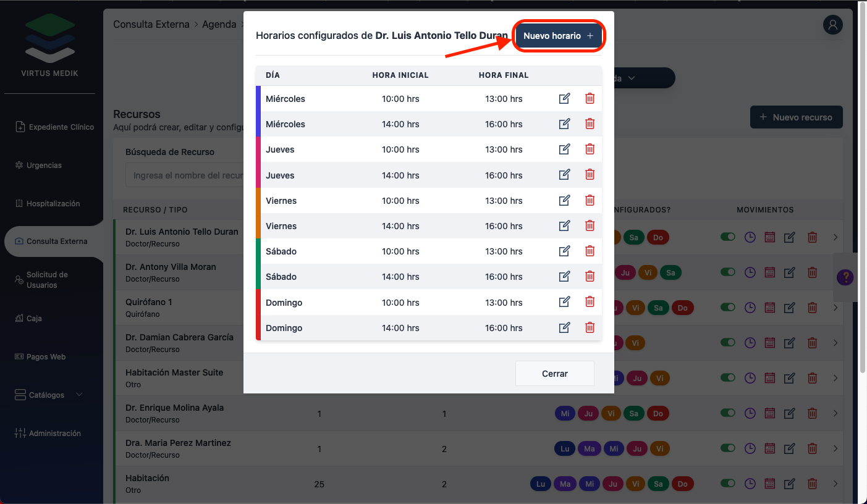Delete the Jueves 14:00 schedule row
867x504 pixels.
(x=590, y=175)
